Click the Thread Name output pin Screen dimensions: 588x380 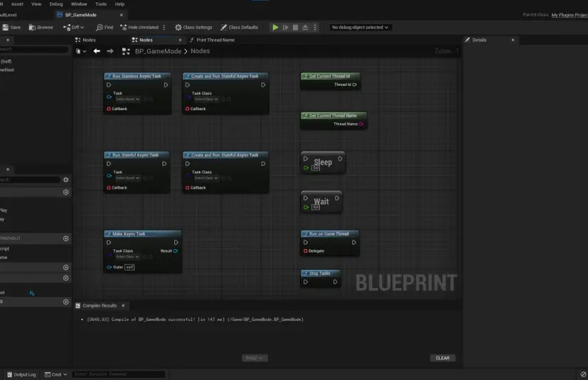click(x=361, y=124)
